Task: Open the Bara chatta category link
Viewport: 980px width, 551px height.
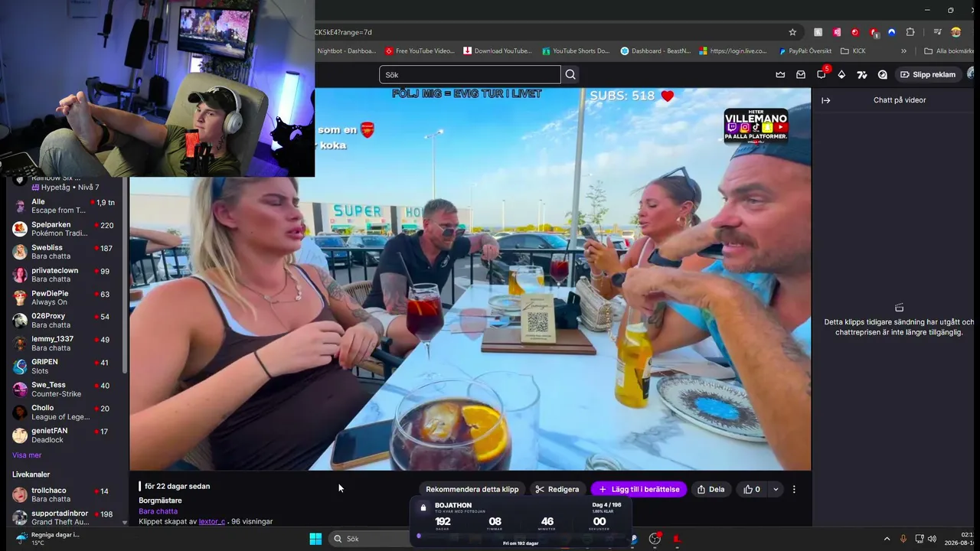Action: pyautogui.click(x=158, y=511)
